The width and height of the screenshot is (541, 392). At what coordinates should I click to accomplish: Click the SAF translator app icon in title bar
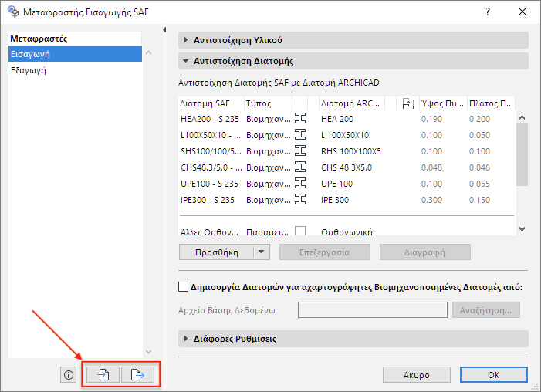13,12
